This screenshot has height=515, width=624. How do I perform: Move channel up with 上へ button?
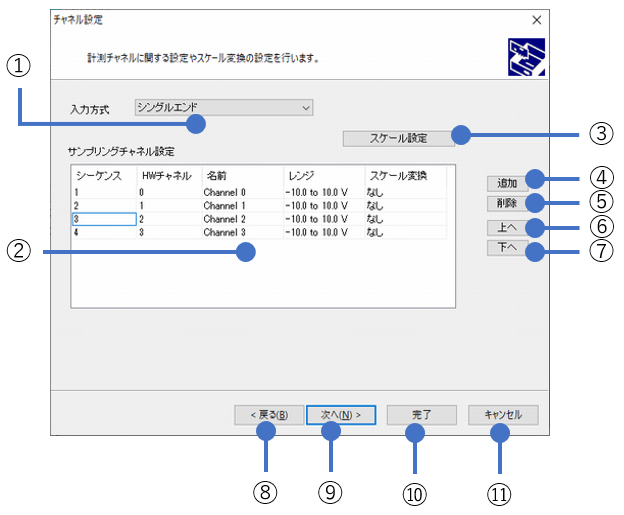[506, 226]
